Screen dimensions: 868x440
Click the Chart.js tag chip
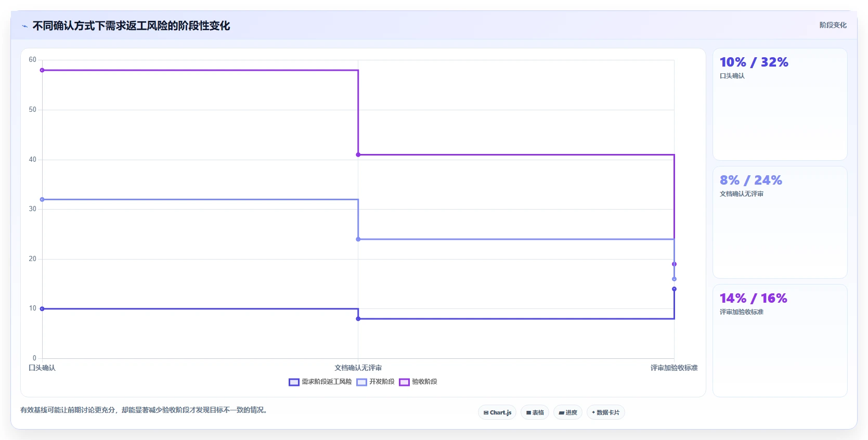[x=497, y=412]
